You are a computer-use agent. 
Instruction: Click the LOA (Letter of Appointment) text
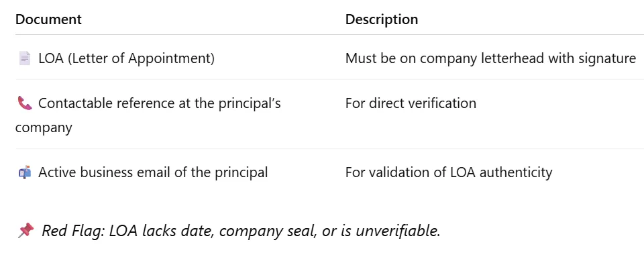click(127, 58)
